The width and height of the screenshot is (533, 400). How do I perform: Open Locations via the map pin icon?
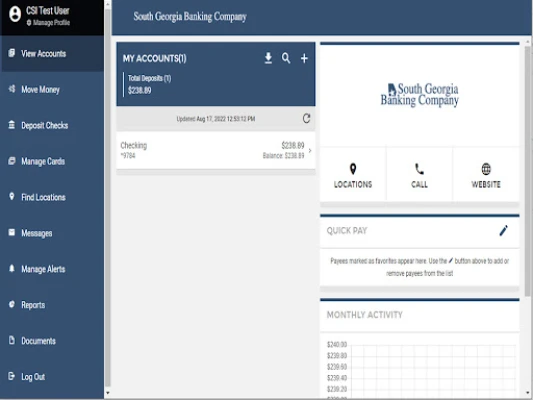pyautogui.click(x=353, y=169)
